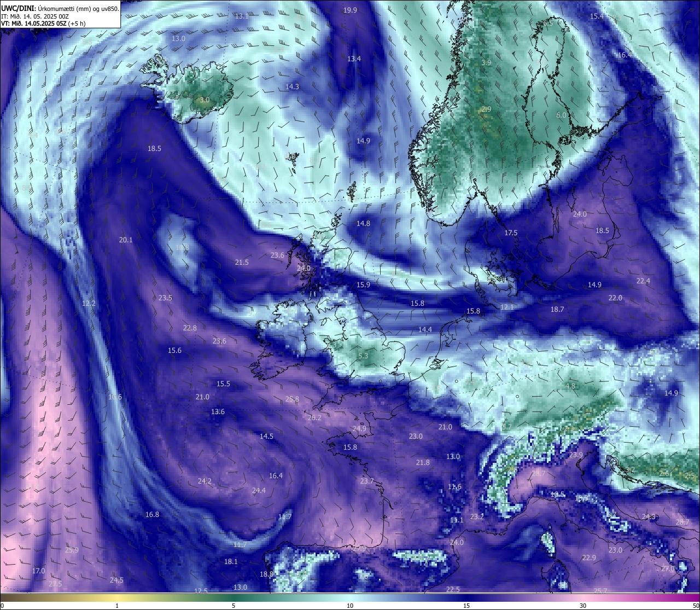Screen dimensions: 700x610
Task: Click the 18.8 value near the Galicia coast
Action: pyautogui.click(x=266, y=574)
